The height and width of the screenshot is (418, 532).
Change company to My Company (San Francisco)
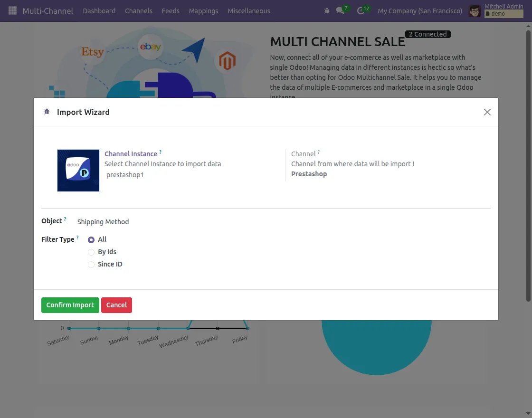[x=419, y=10]
